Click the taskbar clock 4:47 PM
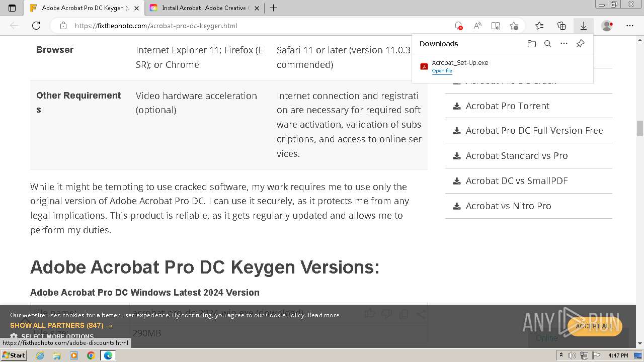This screenshot has width=644, height=362. tap(618, 355)
